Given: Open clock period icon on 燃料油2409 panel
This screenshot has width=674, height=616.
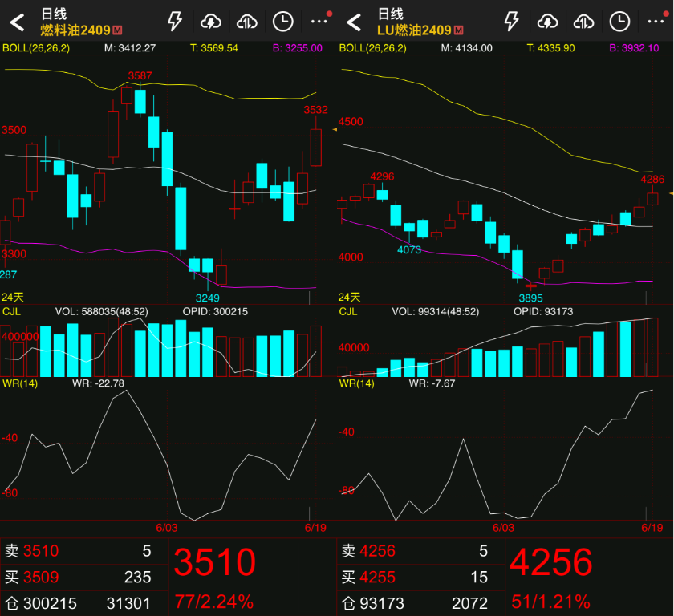Looking at the screenshot, I should (x=282, y=22).
